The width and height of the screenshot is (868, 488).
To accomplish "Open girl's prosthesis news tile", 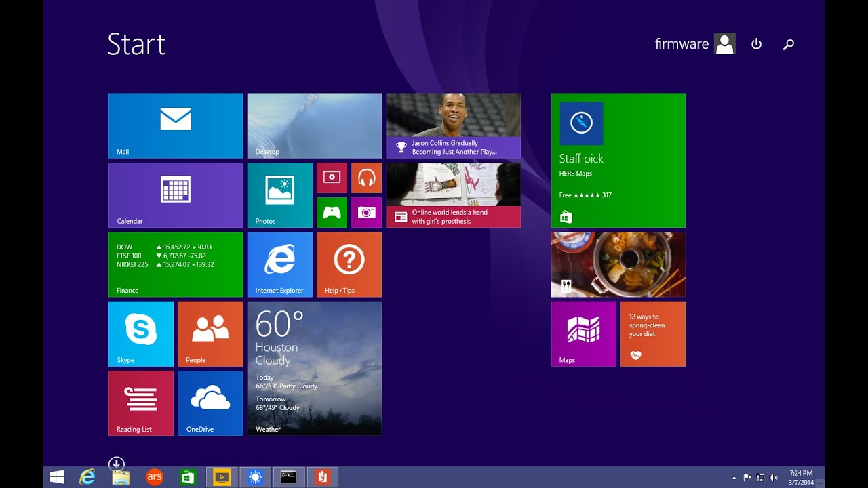I will 454,195.
